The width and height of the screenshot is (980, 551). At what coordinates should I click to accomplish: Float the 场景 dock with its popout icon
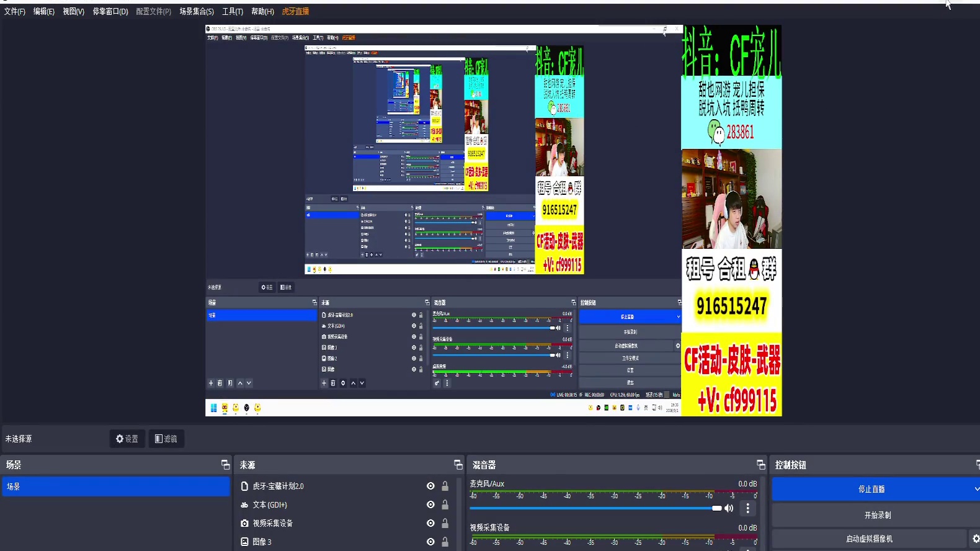(x=225, y=465)
